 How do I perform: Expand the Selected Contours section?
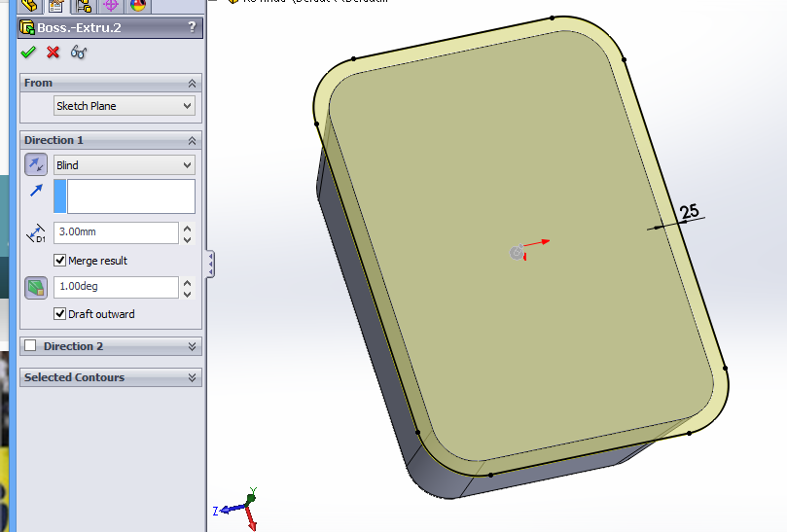(x=192, y=377)
